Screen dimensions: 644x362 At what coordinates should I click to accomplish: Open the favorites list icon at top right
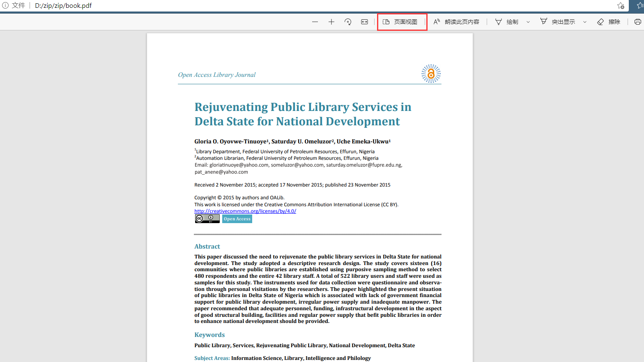coord(640,6)
